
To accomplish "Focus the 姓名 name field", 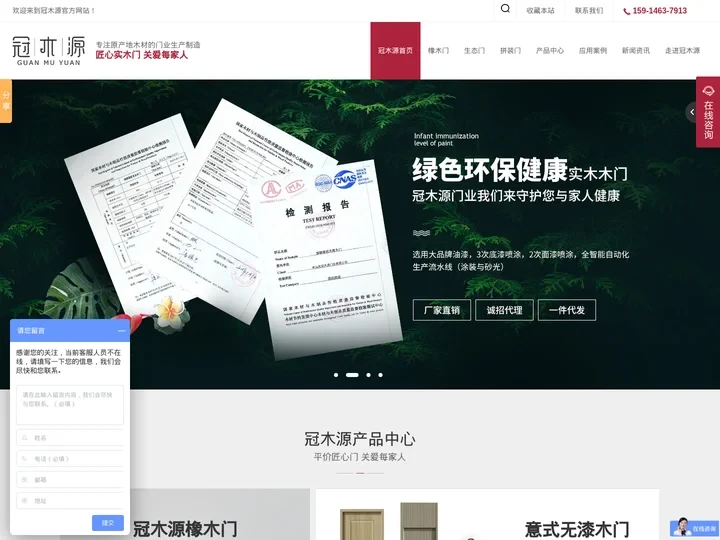I will click(70, 438).
